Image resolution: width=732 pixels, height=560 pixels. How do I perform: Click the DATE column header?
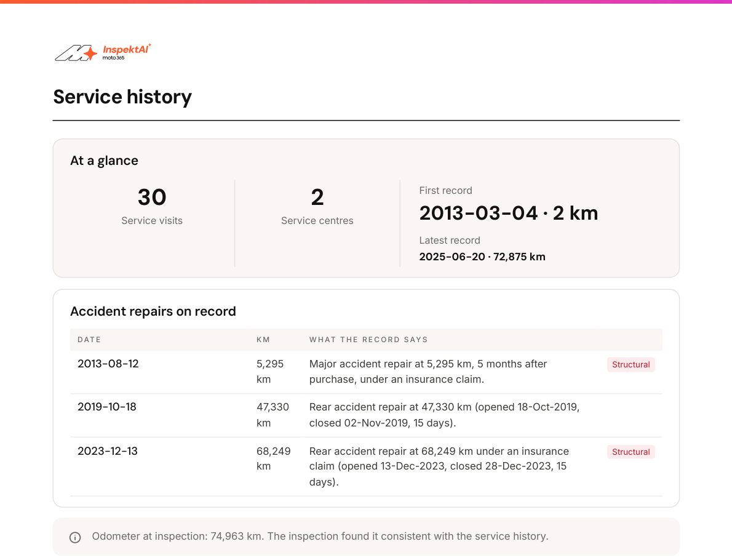(x=89, y=340)
